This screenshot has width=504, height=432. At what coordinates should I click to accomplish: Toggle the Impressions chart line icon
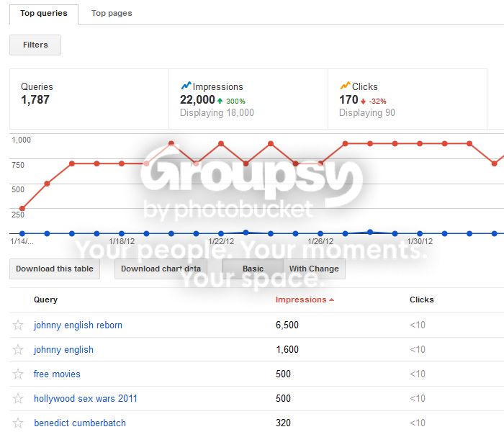186,86
